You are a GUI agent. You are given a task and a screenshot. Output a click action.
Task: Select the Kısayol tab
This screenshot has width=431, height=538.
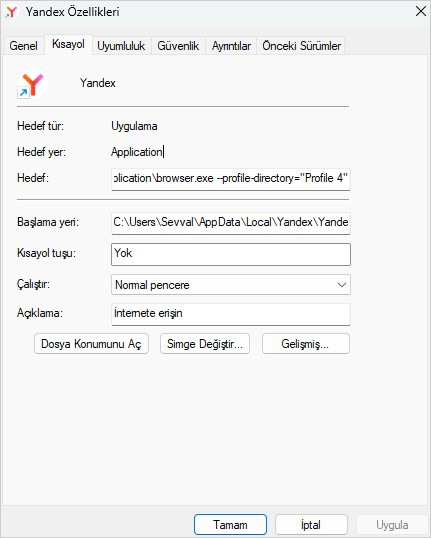pos(68,44)
